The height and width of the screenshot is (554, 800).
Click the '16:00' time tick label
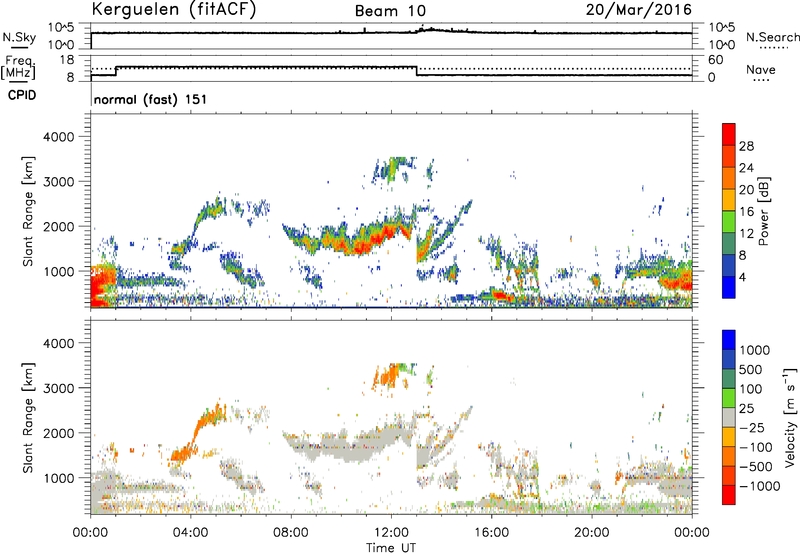pyautogui.click(x=491, y=533)
